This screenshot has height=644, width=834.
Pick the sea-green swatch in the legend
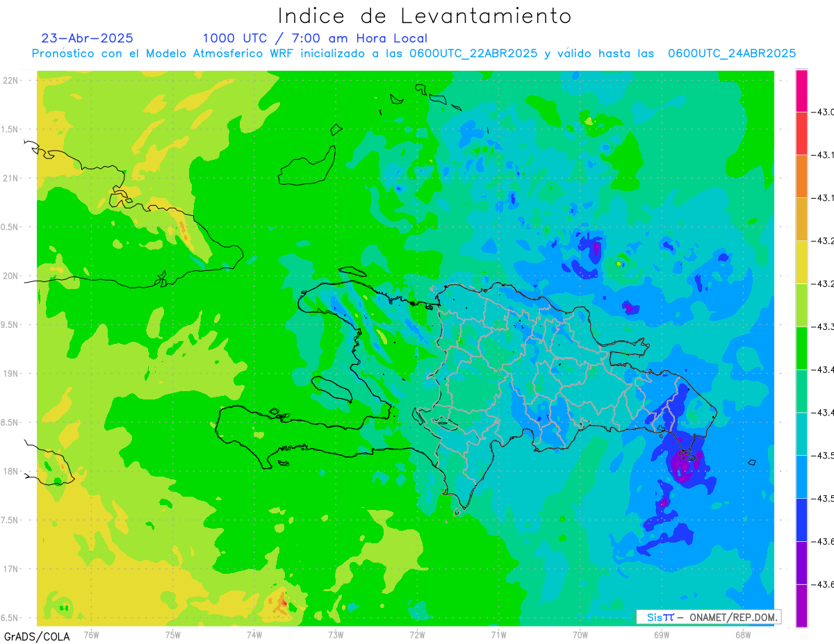pos(801,390)
